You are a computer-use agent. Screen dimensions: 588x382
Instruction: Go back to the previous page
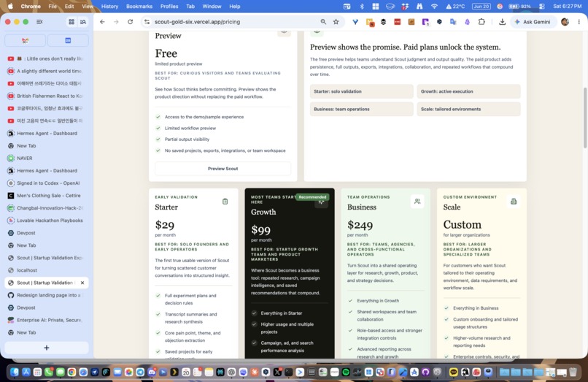tap(102, 22)
